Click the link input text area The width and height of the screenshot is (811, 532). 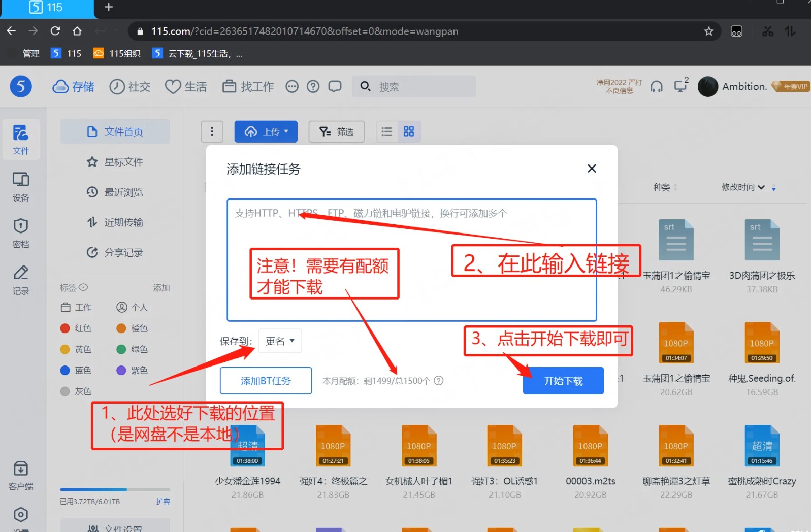[412, 260]
